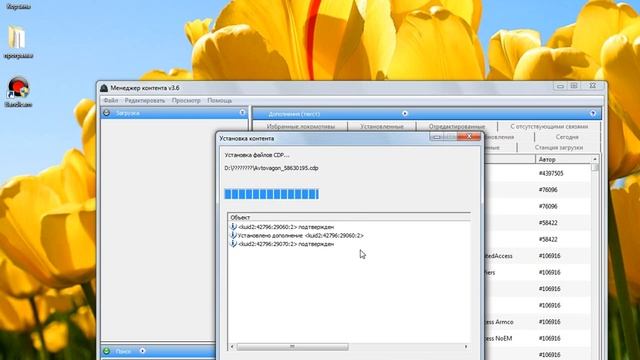Click info icon of first подтвержден row 29060
Viewport: 640px width, 360px height.
pos(233,227)
